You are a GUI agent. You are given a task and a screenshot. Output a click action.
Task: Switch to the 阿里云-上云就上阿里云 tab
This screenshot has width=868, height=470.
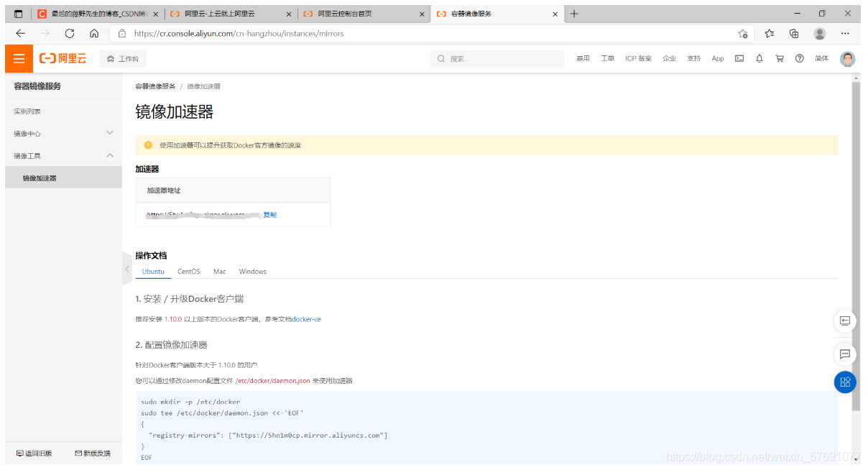click(x=231, y=14)
